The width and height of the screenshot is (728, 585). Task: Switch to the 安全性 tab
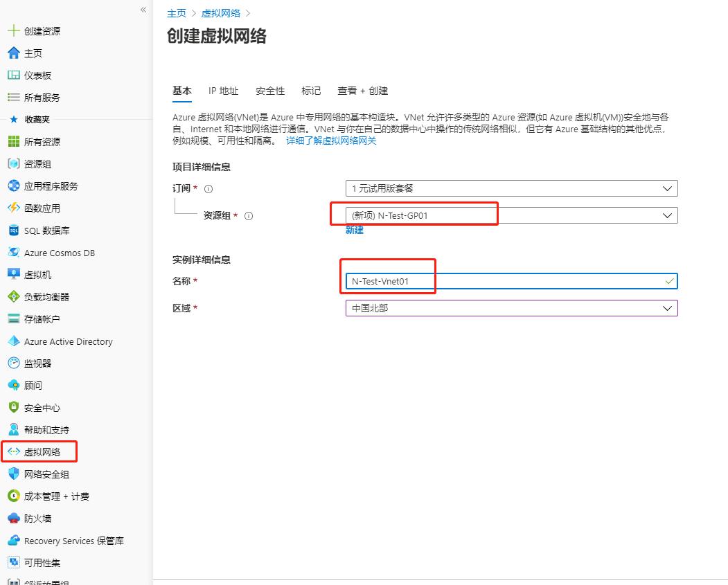(270, 91)
